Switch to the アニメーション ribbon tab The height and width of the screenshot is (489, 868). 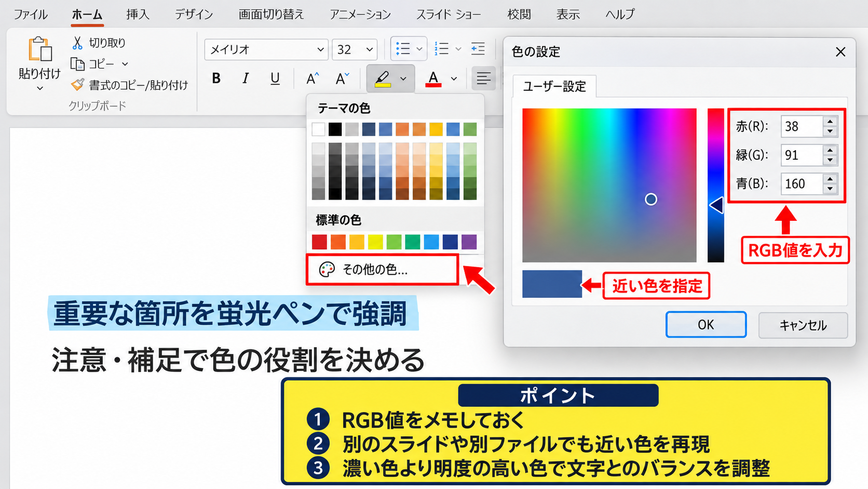point(360,14)
